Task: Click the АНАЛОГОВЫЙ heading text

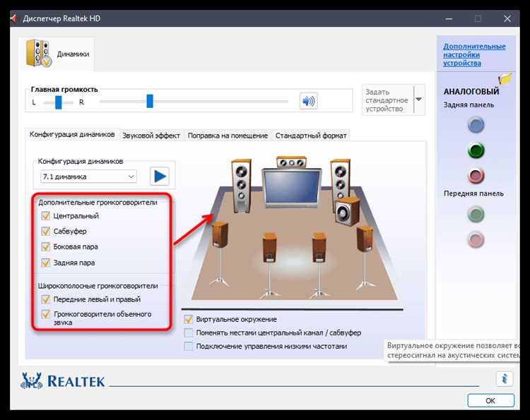Action: pos(471,92)
